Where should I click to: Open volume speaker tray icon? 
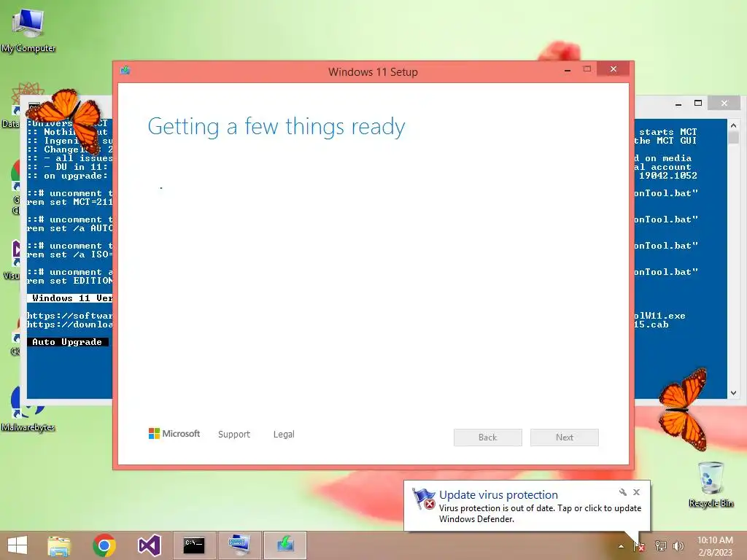pyautogui.click(x=678, y=546)
